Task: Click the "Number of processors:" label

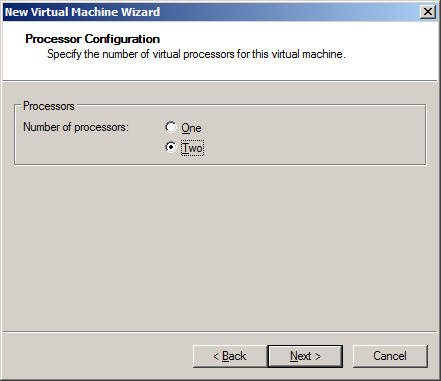Action: [76, 127]
